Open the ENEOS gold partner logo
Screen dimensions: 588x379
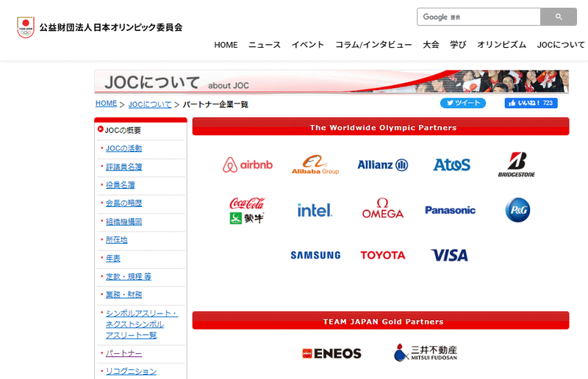coord(332,353)
